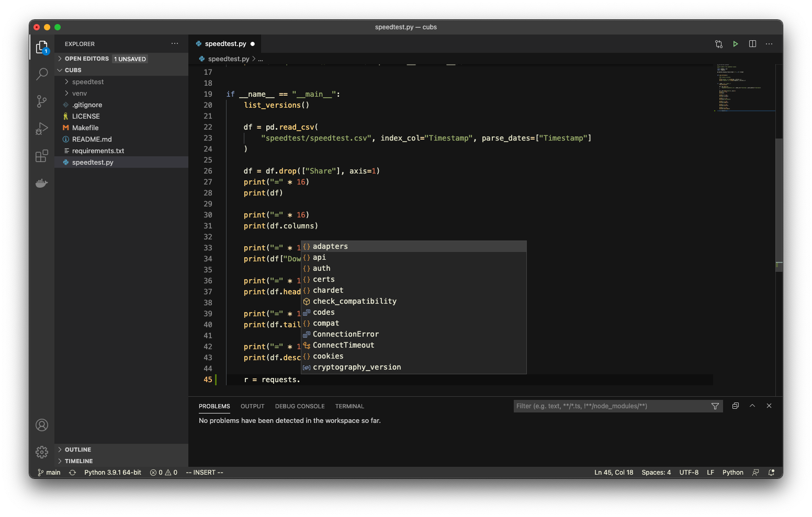This screenshot has height=517, width=812.
Task: Switch to the DEBUG CONSOLE tab
Action: coord(299,406)
